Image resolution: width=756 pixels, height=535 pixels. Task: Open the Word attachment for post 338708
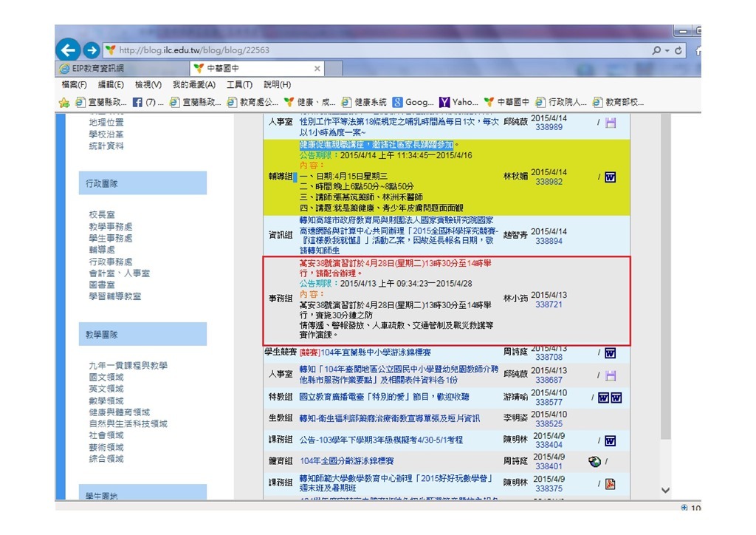[x=611, y=353]
